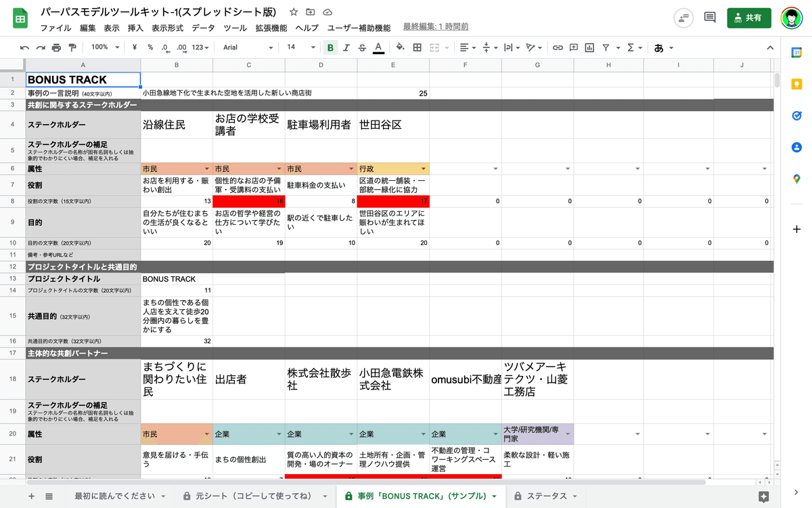The image size is (812, 508).
Task: Open Google Maps in side panel
Action: 796,179
